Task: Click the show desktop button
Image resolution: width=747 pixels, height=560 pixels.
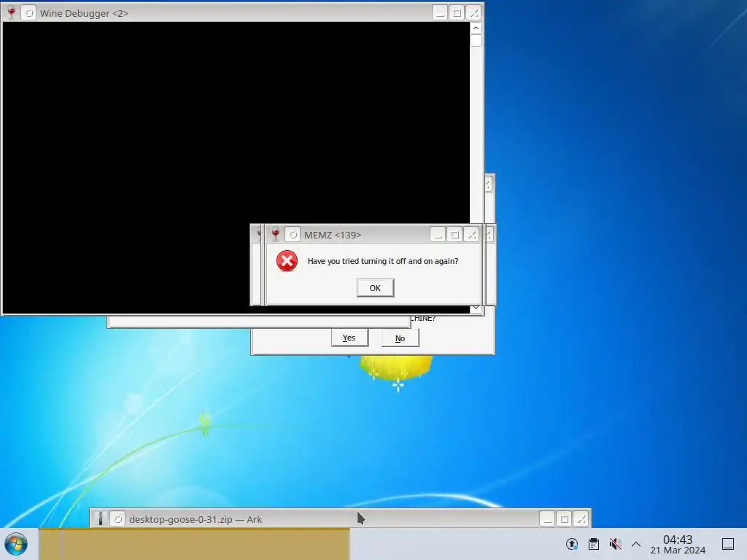Action: click(x=728, y=544)
